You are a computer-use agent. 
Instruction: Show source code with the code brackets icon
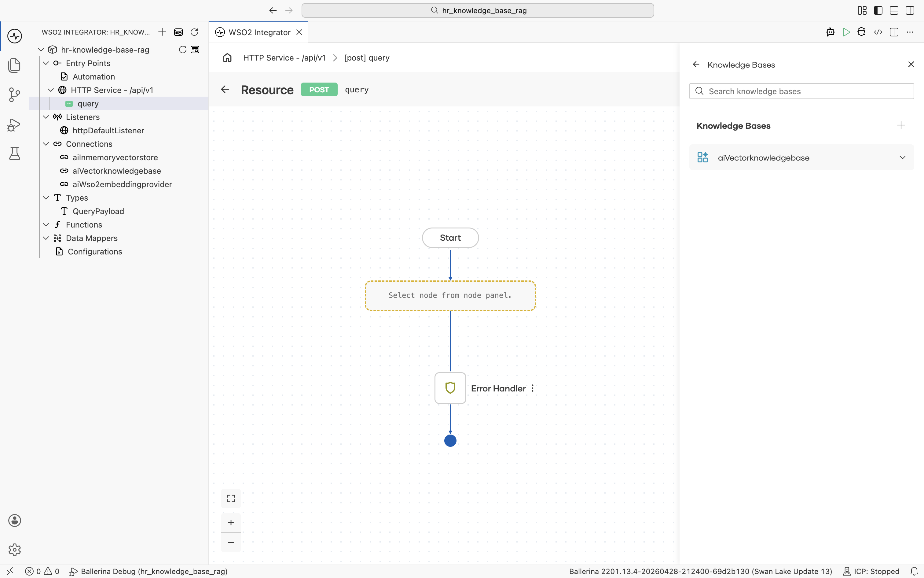[x=878, y=32]
